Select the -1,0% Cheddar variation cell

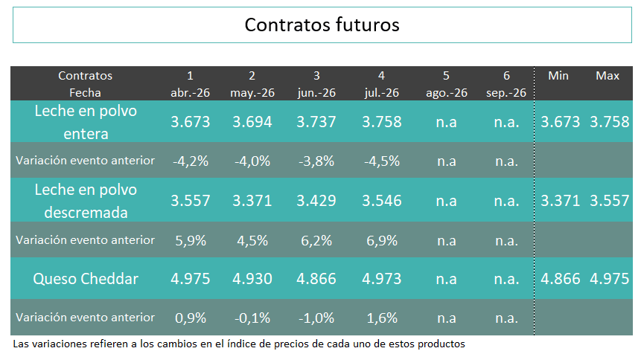pos(316,318)
